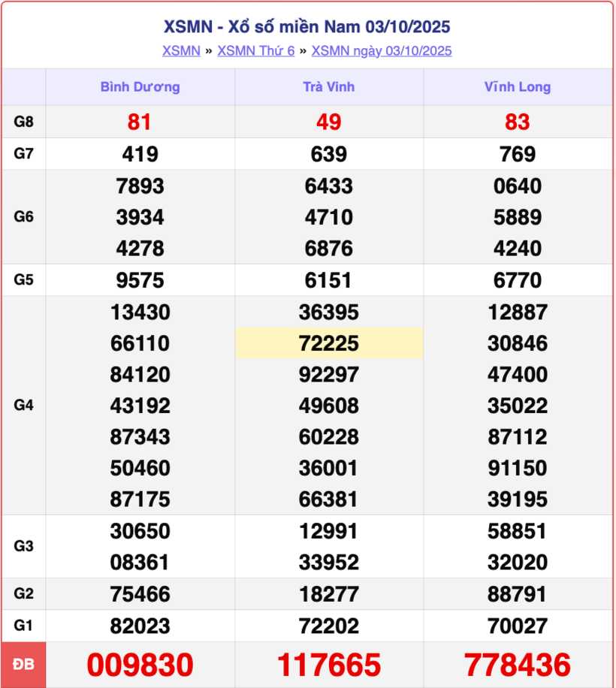Select the Trà Vinh column header
The width and height of the screenshot is (616, 688).
pyautogui.click(x=329, y=87)
